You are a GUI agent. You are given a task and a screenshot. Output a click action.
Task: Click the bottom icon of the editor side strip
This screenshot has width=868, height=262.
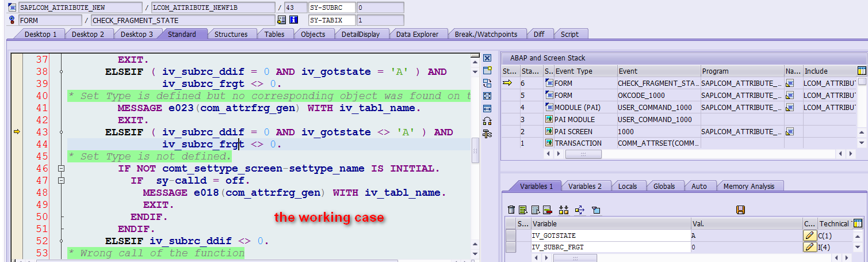pos(487,134)
